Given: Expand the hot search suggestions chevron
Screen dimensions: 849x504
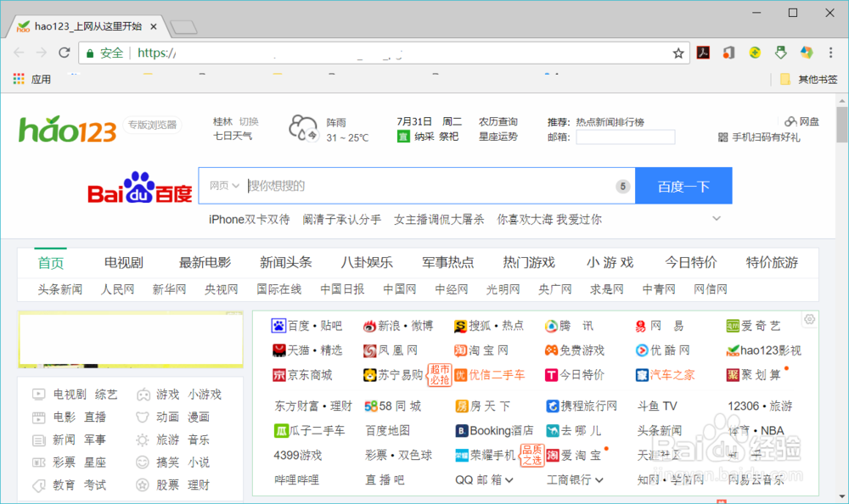Looking at the screenshot, I should (x=717, y=219).
